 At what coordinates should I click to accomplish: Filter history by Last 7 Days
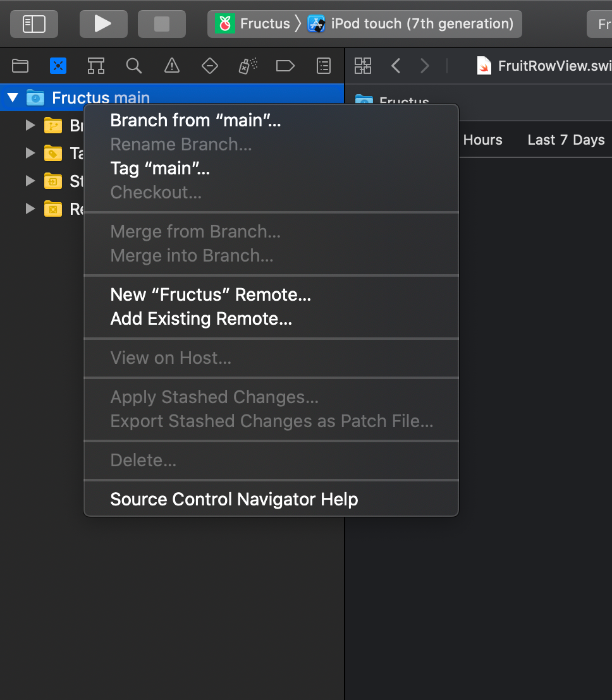[566, 140]
